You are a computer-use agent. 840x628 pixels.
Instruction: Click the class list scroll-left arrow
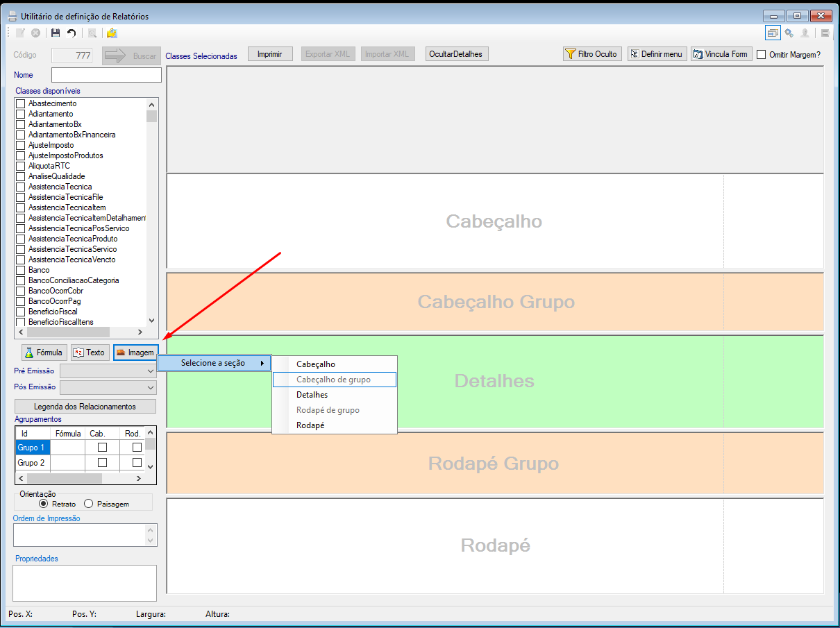(x=21, y=332)
